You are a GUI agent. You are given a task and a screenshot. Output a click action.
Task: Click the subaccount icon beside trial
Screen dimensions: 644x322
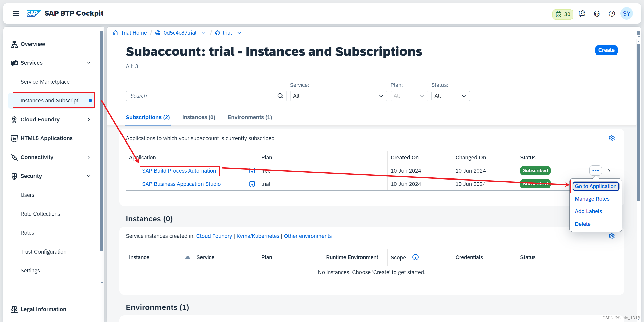217,33
